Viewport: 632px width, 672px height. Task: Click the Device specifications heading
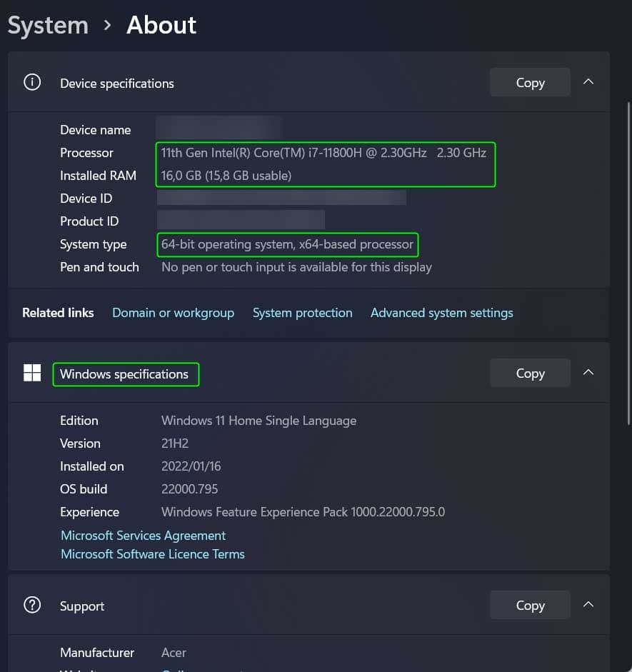coord(117,84)
